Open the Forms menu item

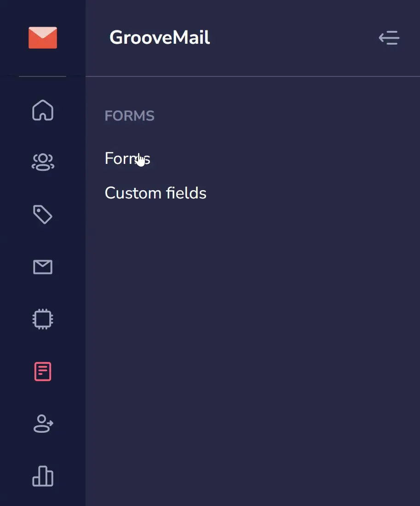[x=127, y=158]
